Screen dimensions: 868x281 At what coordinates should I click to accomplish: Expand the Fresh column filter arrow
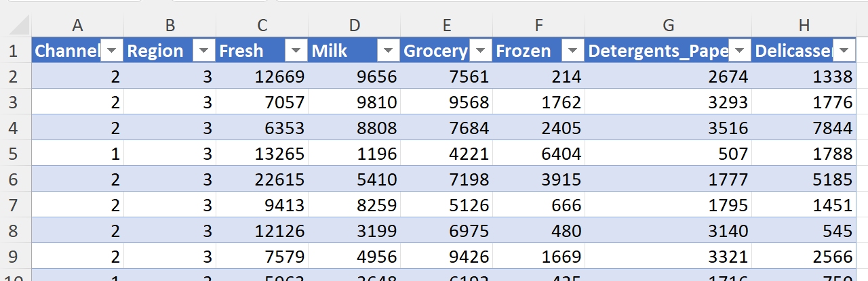point(297,51)
